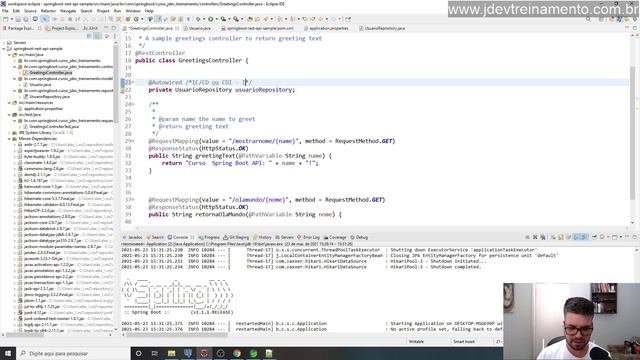Click the New file toolbar icon
Screen dimensions: 640x360
[5, 19]
